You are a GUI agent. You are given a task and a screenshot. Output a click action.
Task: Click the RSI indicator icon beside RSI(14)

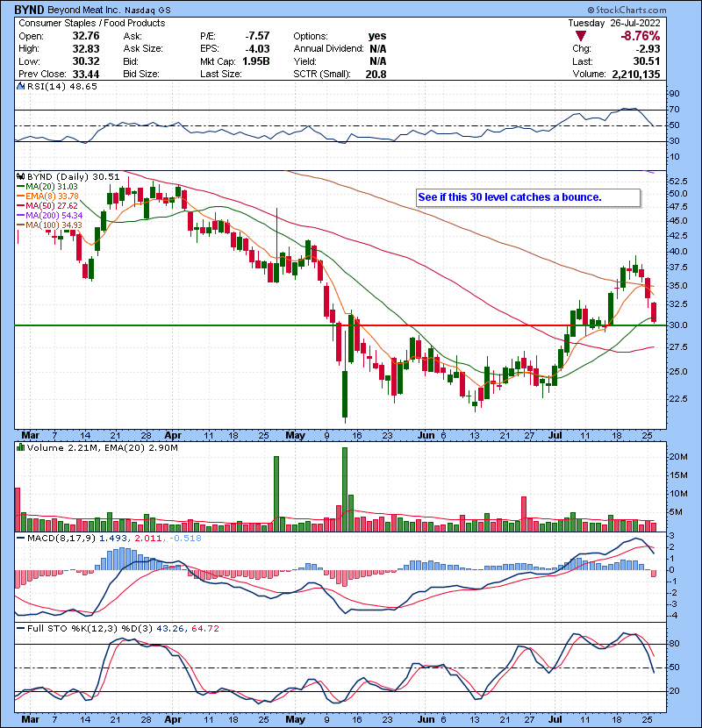click(x=20, y=86)
